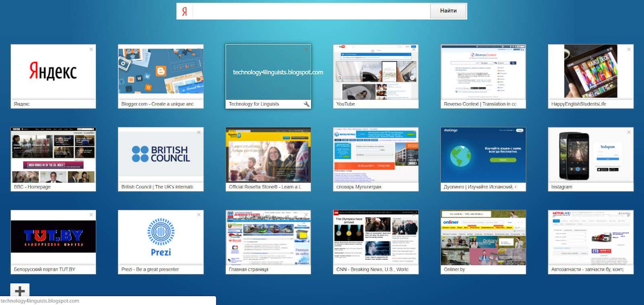Close the HappyEnglishStudentsLife tile
Viewport: 644px width, 305px height.
(x=629, y=49)
